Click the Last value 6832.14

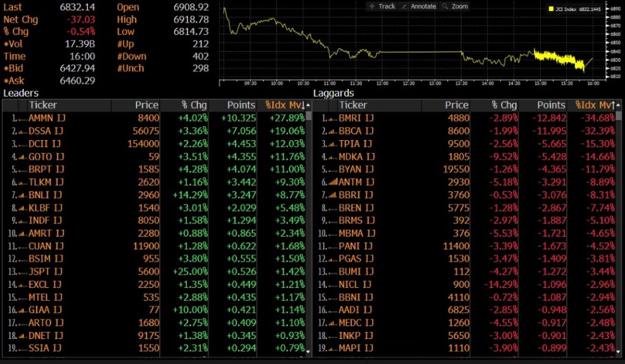(x=78, y=7)
